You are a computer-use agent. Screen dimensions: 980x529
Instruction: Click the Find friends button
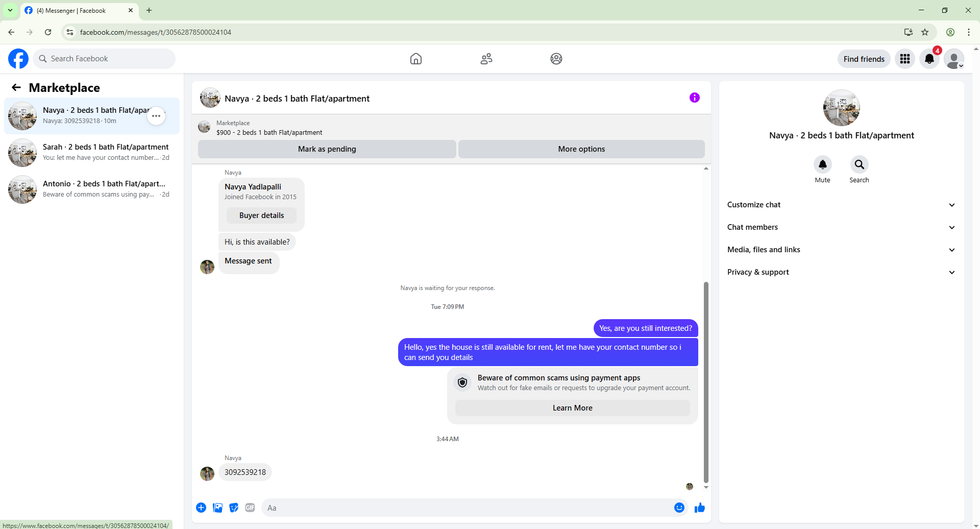(x=864, y=59)
